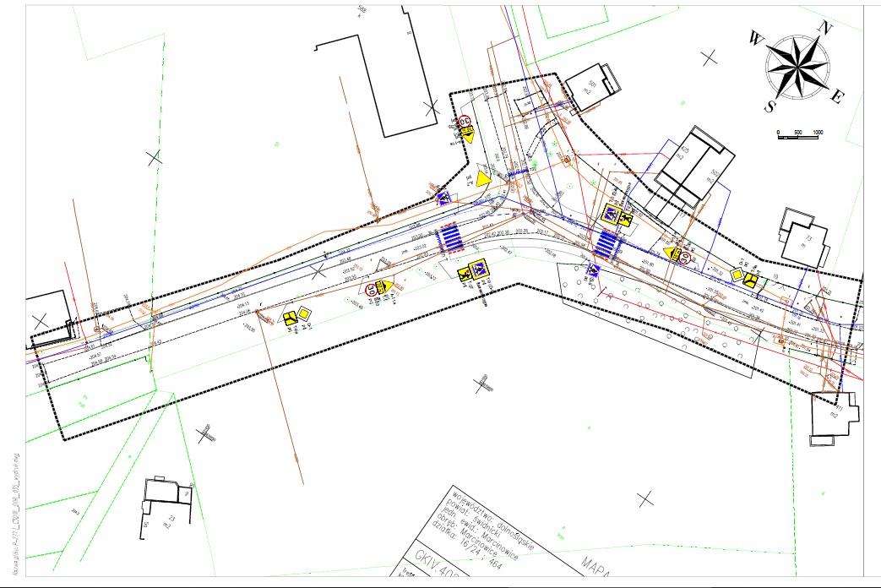Image resolution: width=881 pixels, height=588 pixels.
Task: Select yellow junction layout sign on the western road
Action: pyautogui.click(x=291, y=318)
